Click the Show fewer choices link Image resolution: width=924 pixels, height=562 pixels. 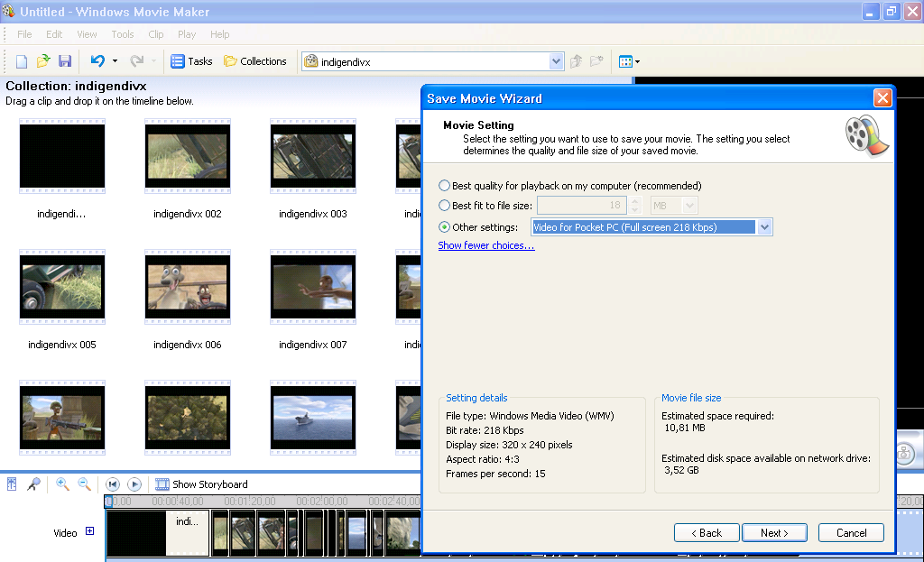(x=486, y=245)
